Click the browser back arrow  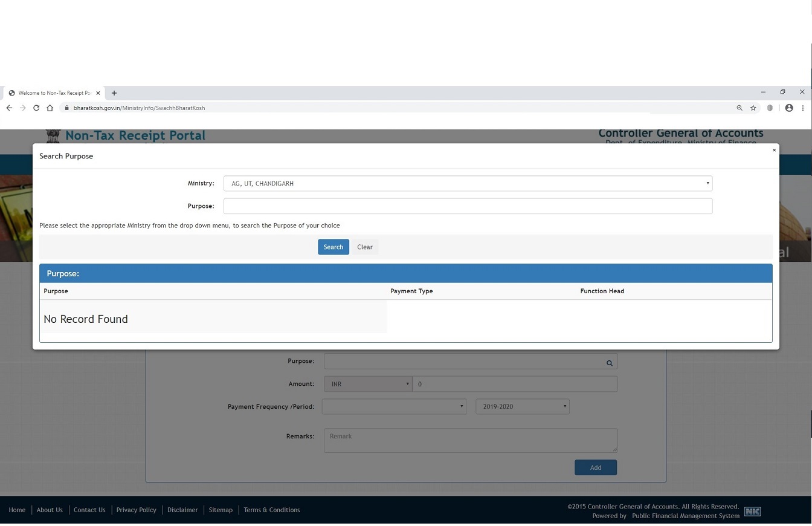[x=9, y=108]
